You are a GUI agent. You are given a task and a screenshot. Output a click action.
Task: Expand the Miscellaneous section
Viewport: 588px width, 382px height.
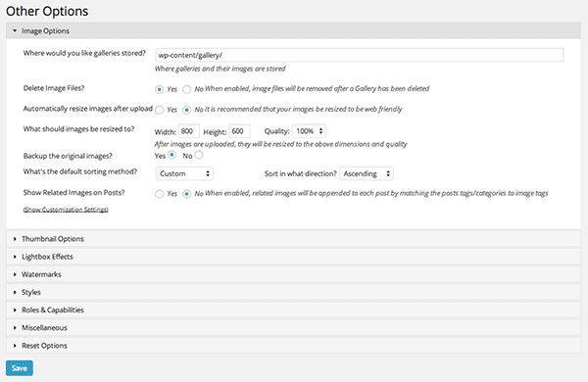[293, 328]
